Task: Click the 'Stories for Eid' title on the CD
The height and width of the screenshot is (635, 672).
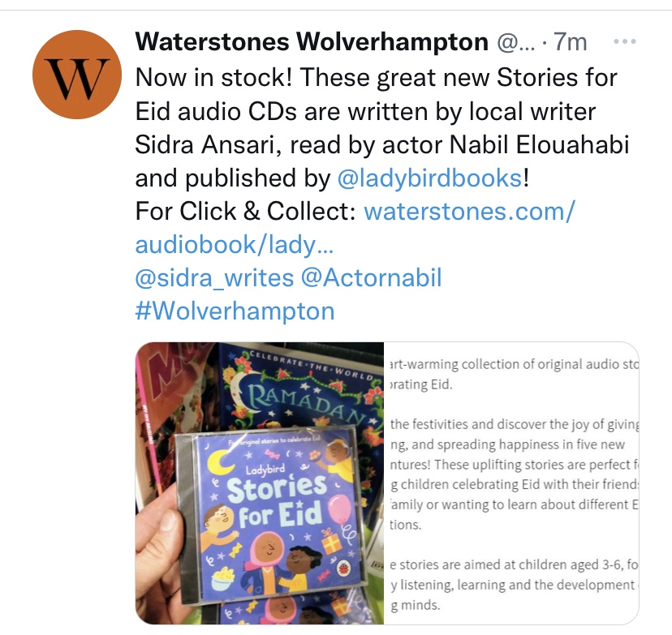Action: pos(277,500)
